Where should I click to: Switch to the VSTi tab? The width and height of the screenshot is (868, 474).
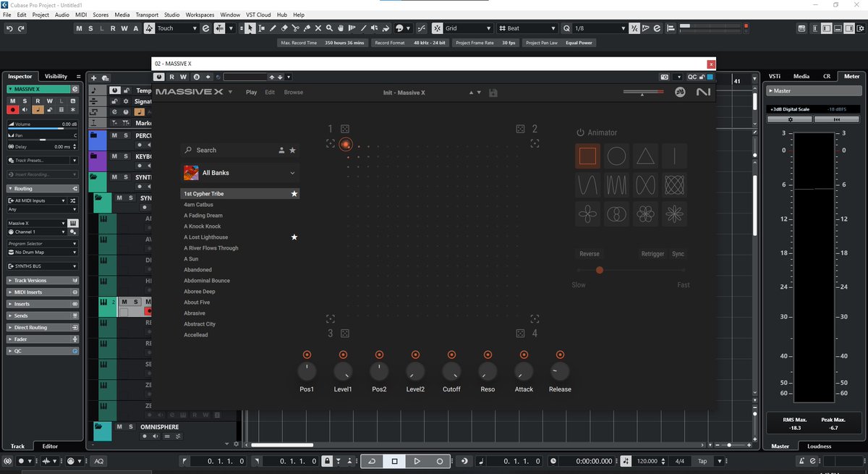coord(775,76)
